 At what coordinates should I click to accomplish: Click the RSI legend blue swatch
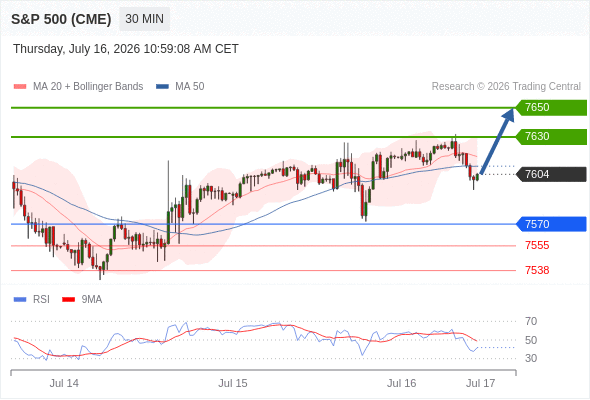click(x=20, y=300)
